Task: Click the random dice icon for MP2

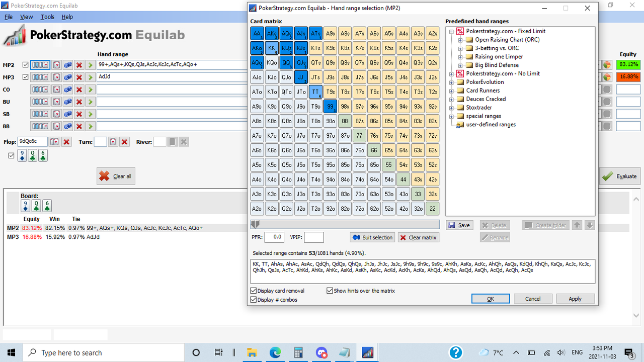Action: tap(67, 65)
